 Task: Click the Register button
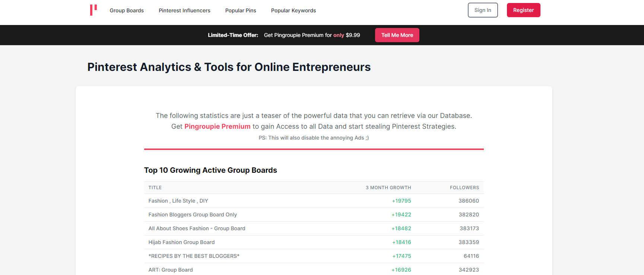click(x=523, y=10)
